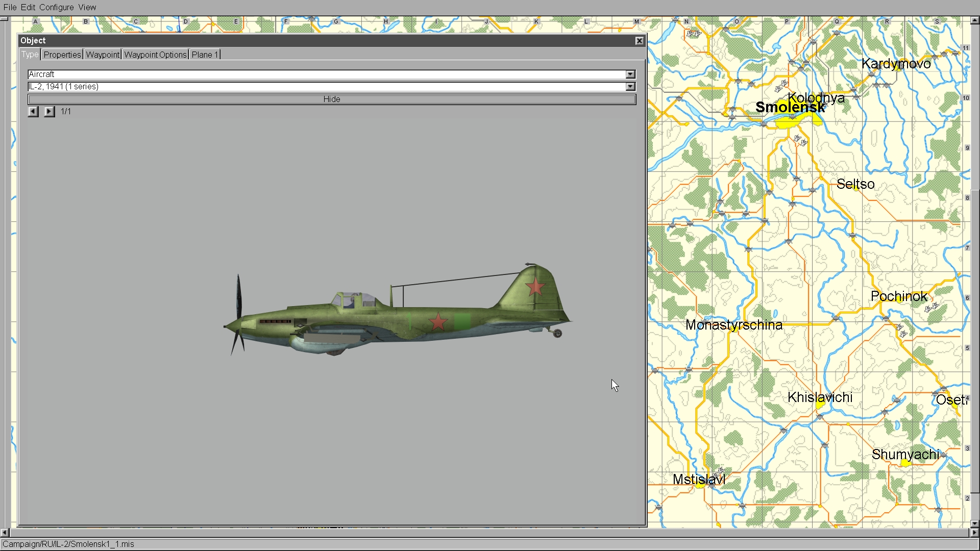The height and width of the screenshot is (551, 980).
Task: Click the horizontal scrollbar left arrow
Action: click(5, 533)
